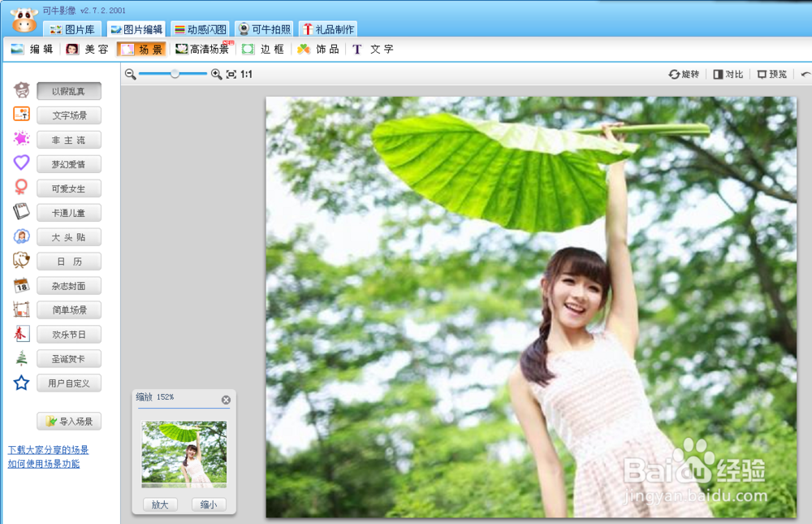This screenshot has width=812, height=524.
Task: Open the 如何使用场景功能 help link
Action: (44, 464)
